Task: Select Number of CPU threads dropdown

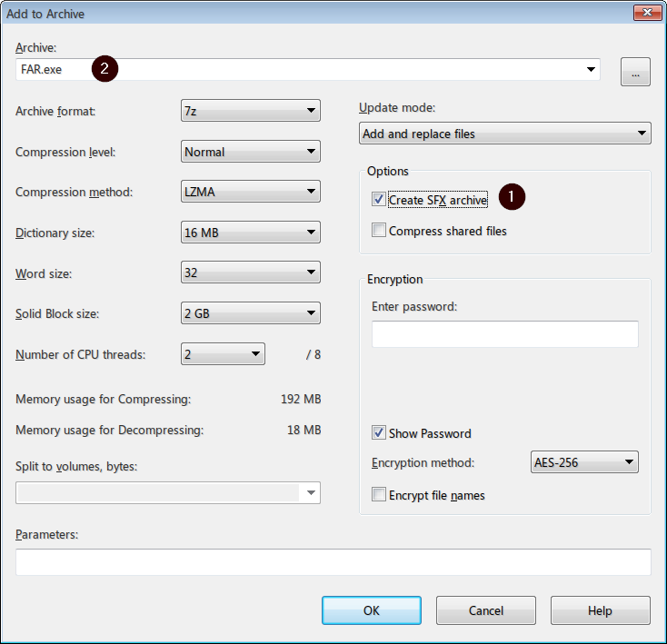Action: coord(223,354)
